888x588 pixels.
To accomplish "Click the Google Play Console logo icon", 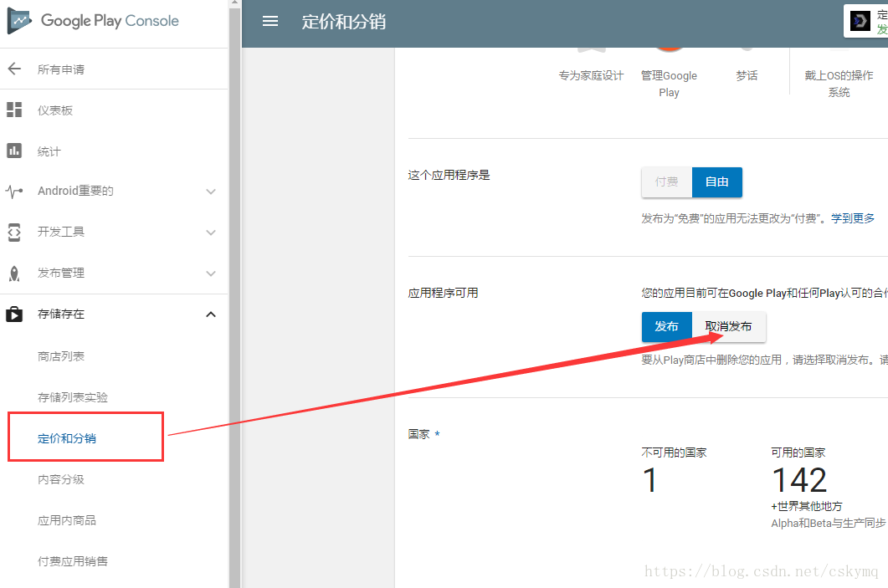I will [19, 22].
